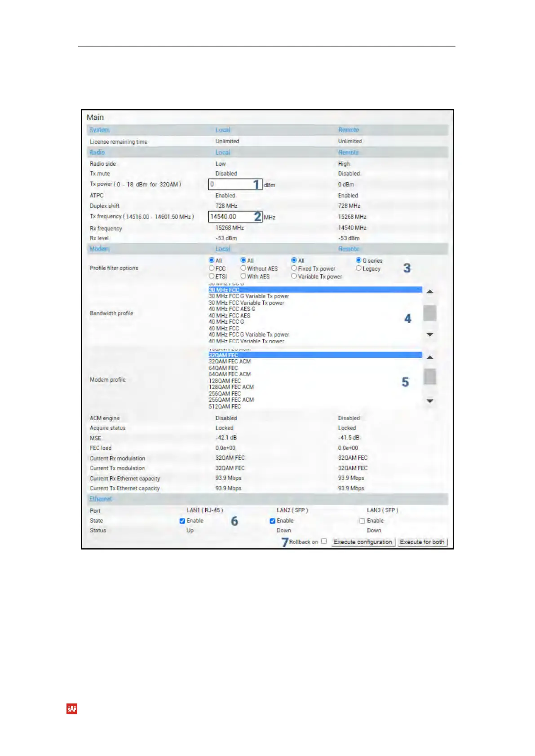Select the ETSI profile filter option
The height and width of the screenshot is (756, 535).
212,277
